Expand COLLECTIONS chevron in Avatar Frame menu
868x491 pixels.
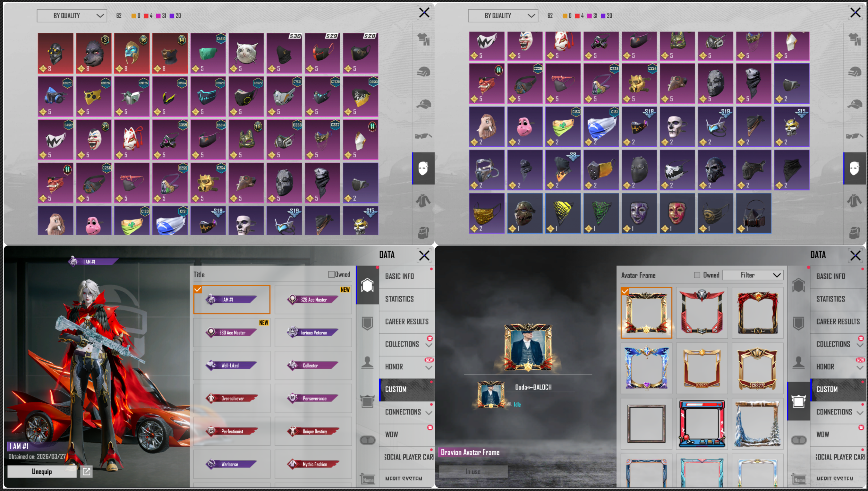click(x=860, y=345)
